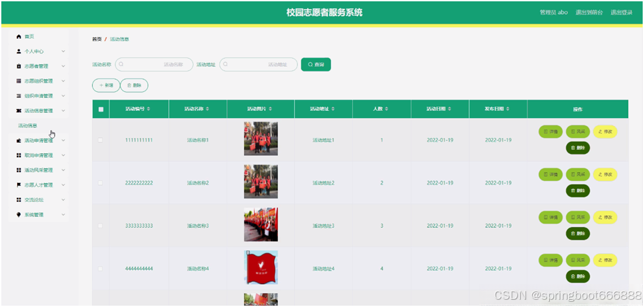
Task: Open the red flag thumbnail of 活动名称4
Action: [x=261, y=267]
